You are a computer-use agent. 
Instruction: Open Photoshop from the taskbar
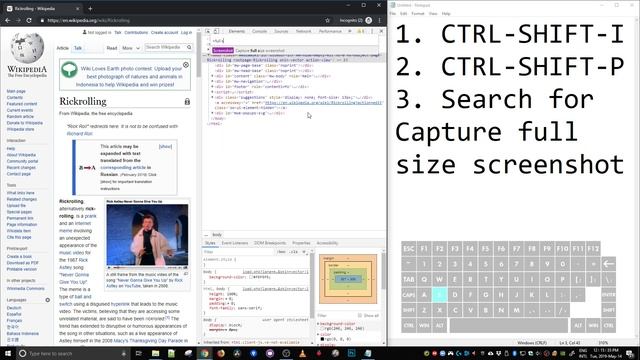coord(351,353)
